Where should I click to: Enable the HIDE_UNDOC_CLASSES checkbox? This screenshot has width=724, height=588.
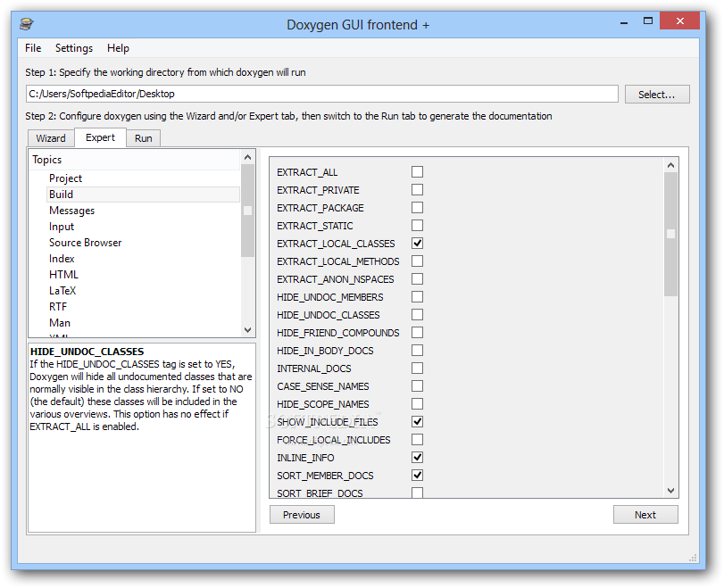(x=417, y=315)
